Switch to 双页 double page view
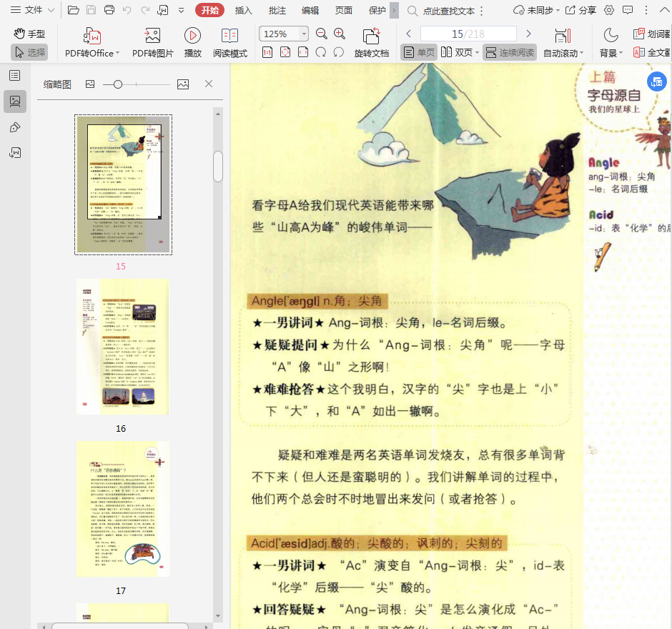Image resolution: width=672 pixels, height=629 pixels. [457, 52]
